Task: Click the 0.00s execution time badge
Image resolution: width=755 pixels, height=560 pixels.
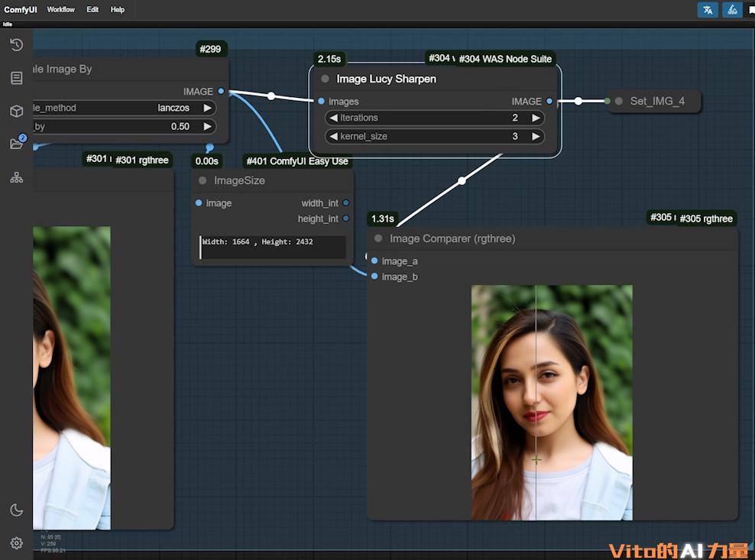Action: point(206,161)
